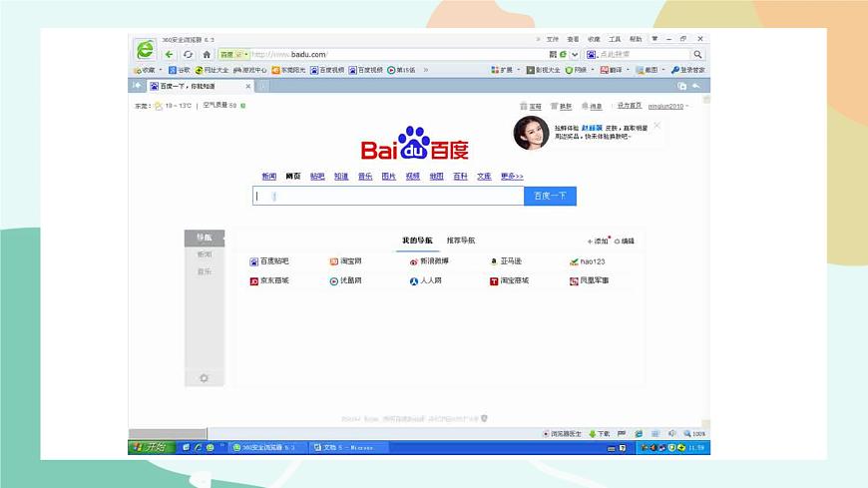This screenshot has height=488, width=868.
Task: Click the address bar URL field
Action: point(398,54)
